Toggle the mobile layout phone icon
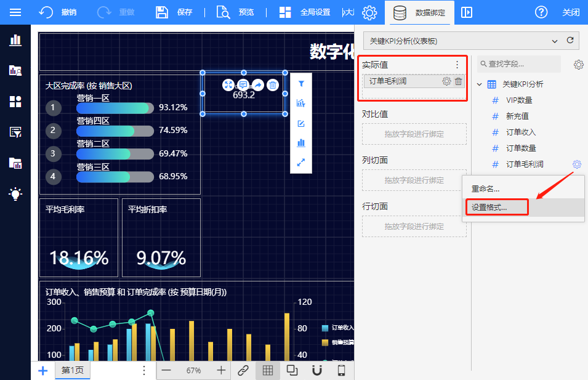 (x=342, y=370)
